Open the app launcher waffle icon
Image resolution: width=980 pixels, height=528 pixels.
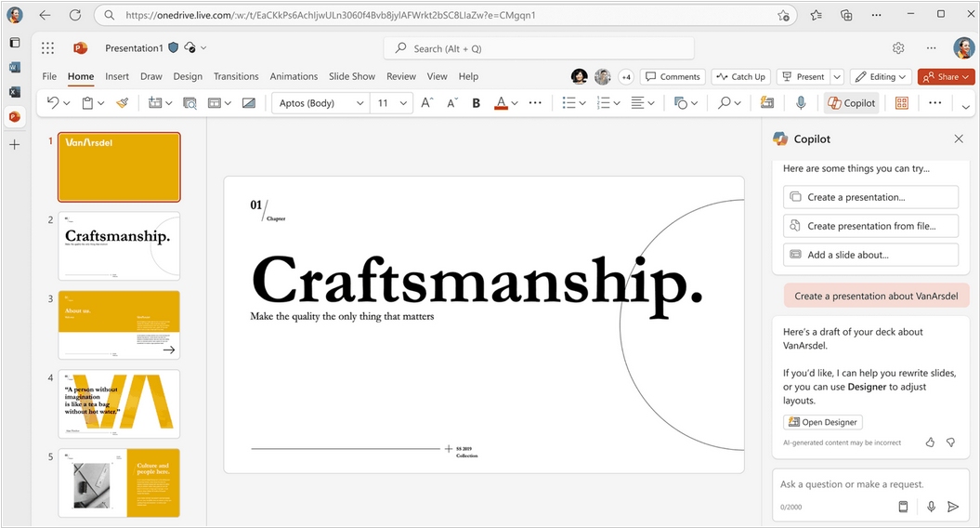(48, 48)
